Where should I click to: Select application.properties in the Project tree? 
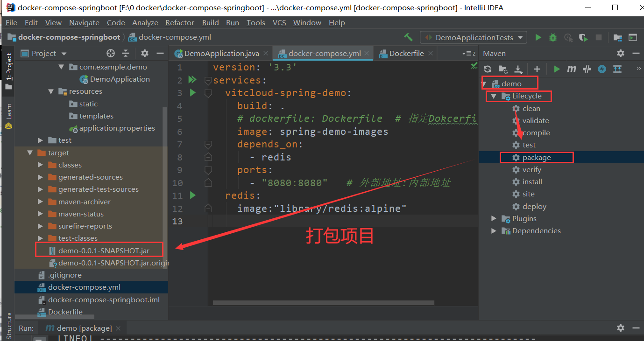coord(117,128)
